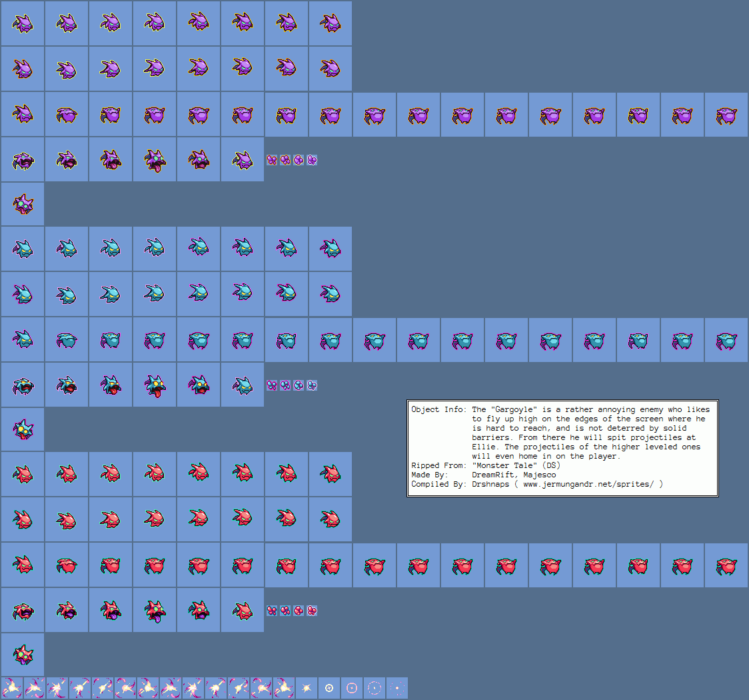Image resolution: width=749 pixels, height=700 pixels.
Task: Click the small plain starburst effect sprite
Action: 306,688
